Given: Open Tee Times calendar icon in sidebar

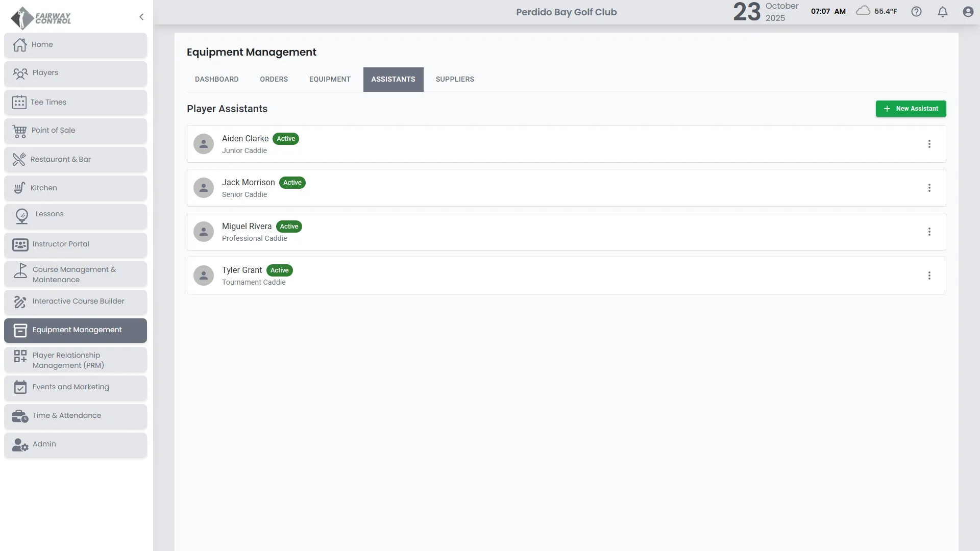Looking at the screenshot, I should point(19,102).
